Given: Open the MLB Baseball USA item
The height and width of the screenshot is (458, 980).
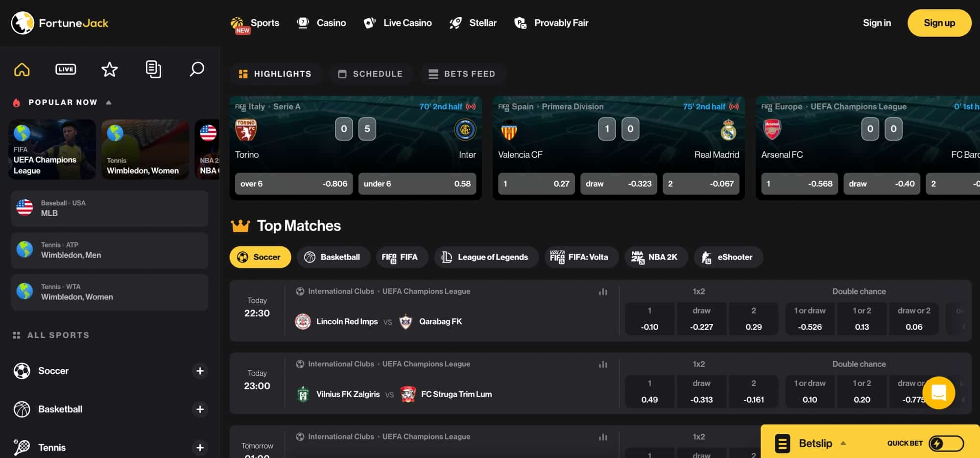Looking at the screenshot, I should tap(109, 208).
